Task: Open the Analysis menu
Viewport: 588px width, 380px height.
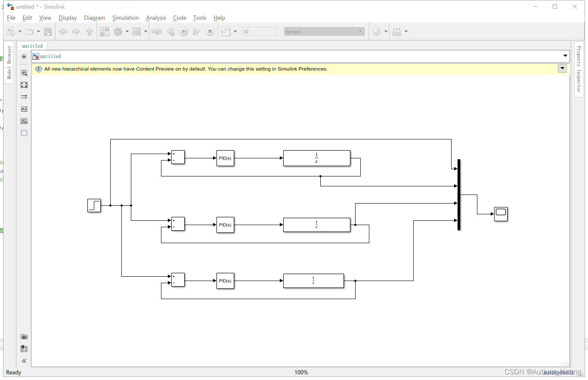Action: tap(156, 18)
